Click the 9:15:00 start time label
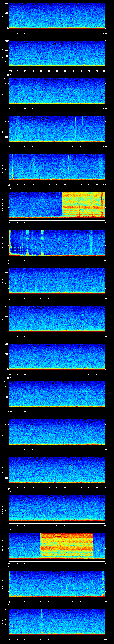 (9, 71)
